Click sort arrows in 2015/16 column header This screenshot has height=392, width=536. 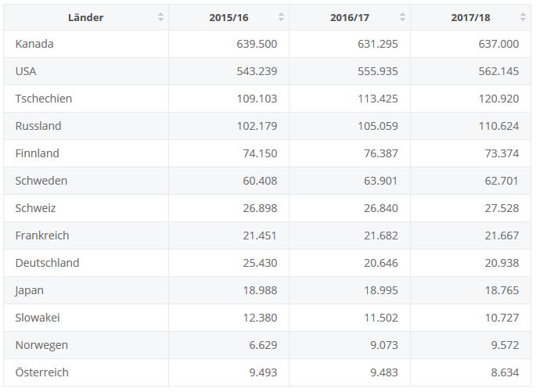click(x=281, y=17)
